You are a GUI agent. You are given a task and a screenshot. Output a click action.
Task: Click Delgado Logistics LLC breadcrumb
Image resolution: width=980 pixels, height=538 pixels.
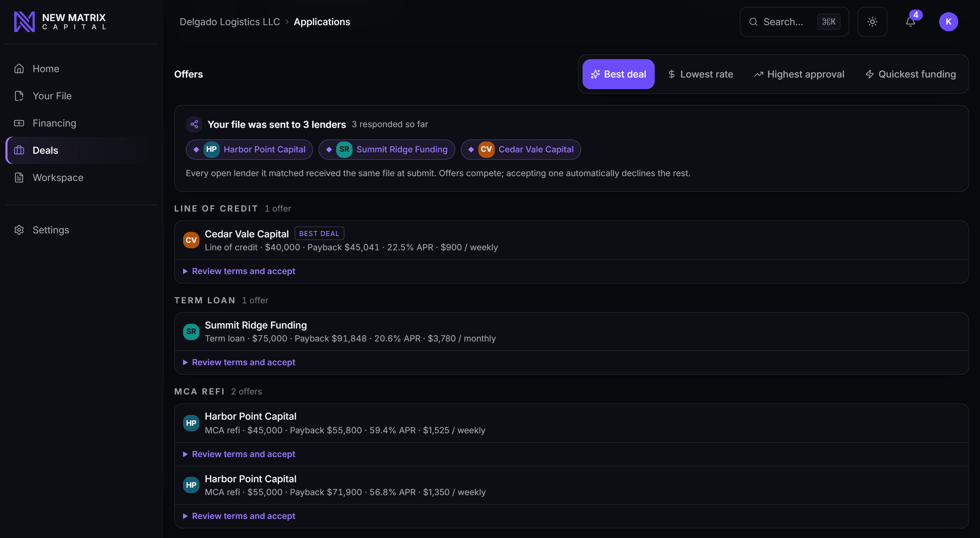(x=230, y=22)
